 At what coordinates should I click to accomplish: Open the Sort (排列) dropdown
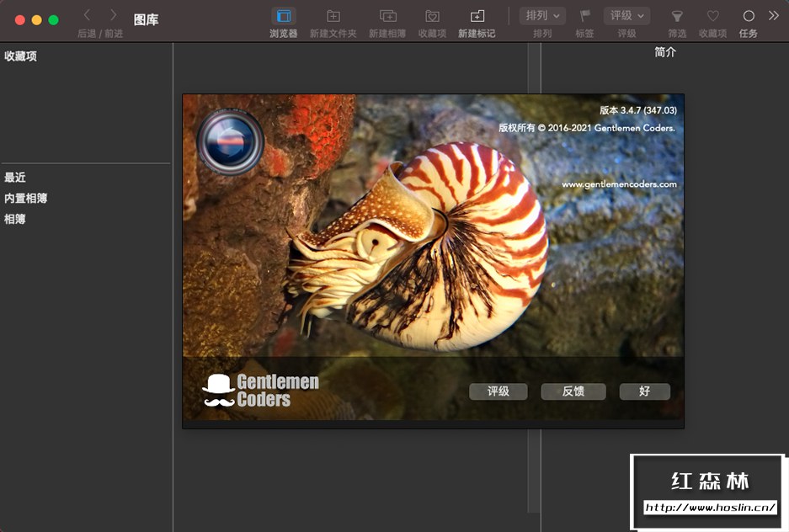click(542, 16)
